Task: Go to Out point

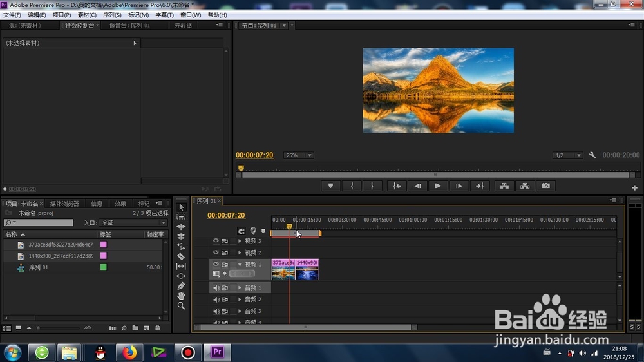Action: (x=479, y=186)
